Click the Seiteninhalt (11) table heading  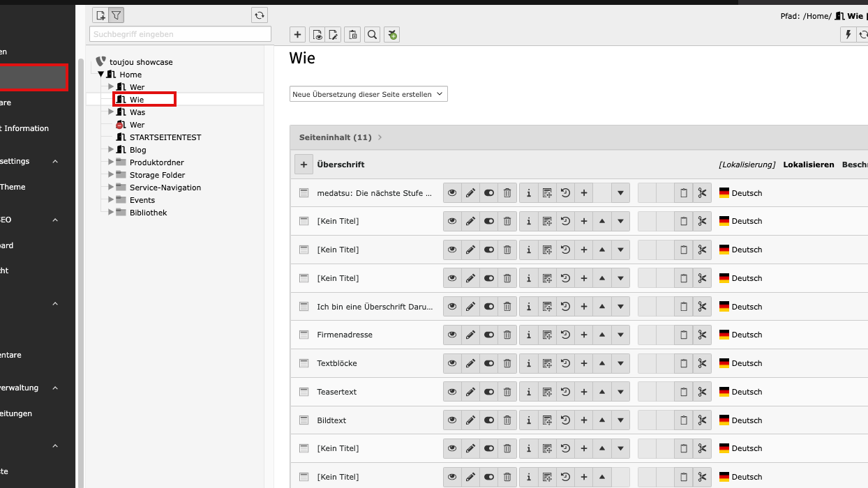point(335,137)
